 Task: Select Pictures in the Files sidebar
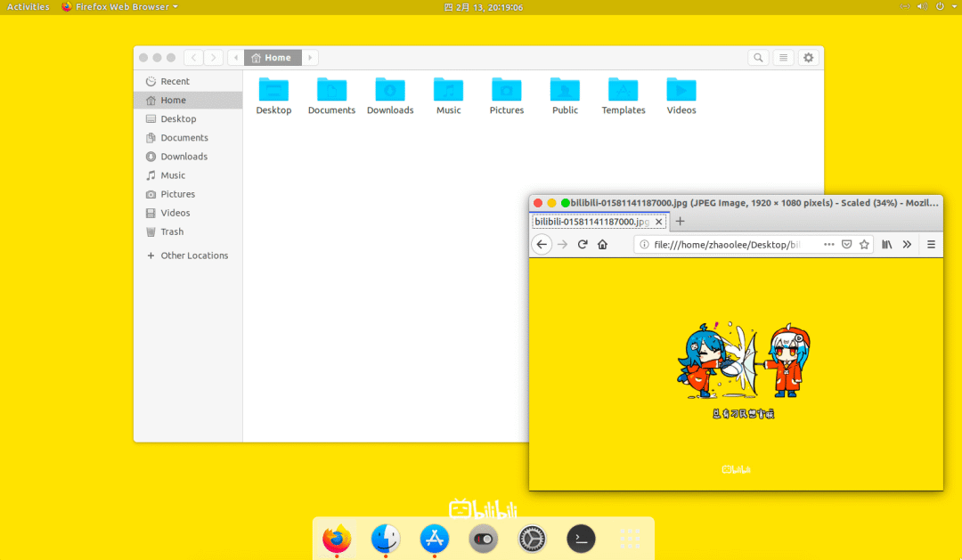[188, 194]
